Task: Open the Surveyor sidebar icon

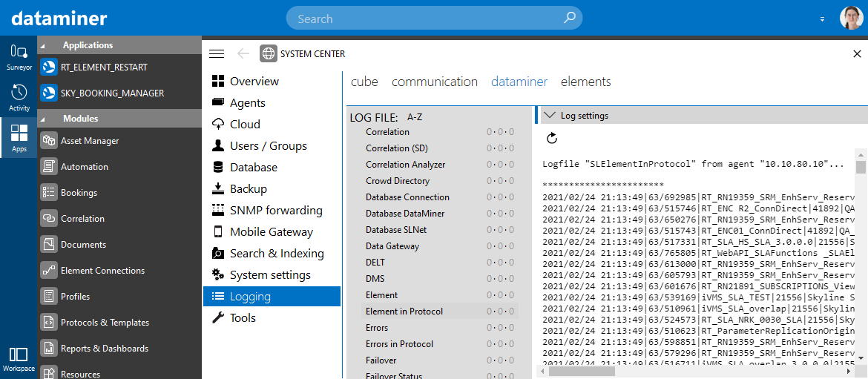Action: pos(19,57)
